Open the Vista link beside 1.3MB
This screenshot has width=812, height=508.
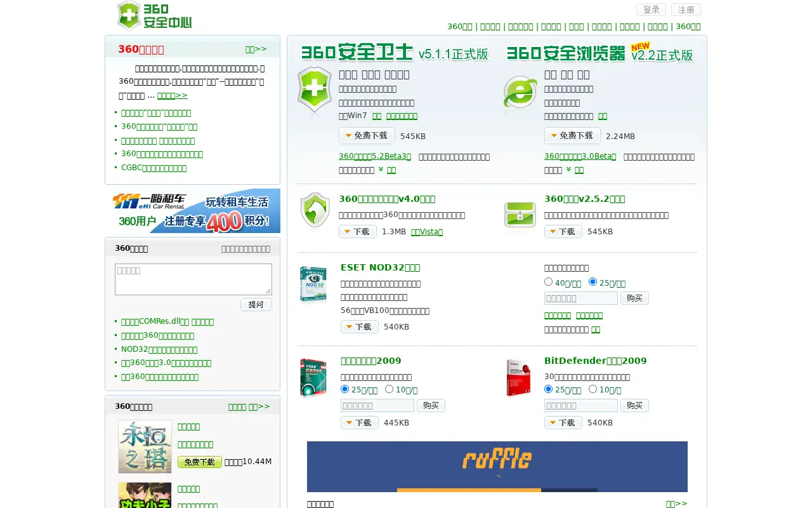[427, 232]
